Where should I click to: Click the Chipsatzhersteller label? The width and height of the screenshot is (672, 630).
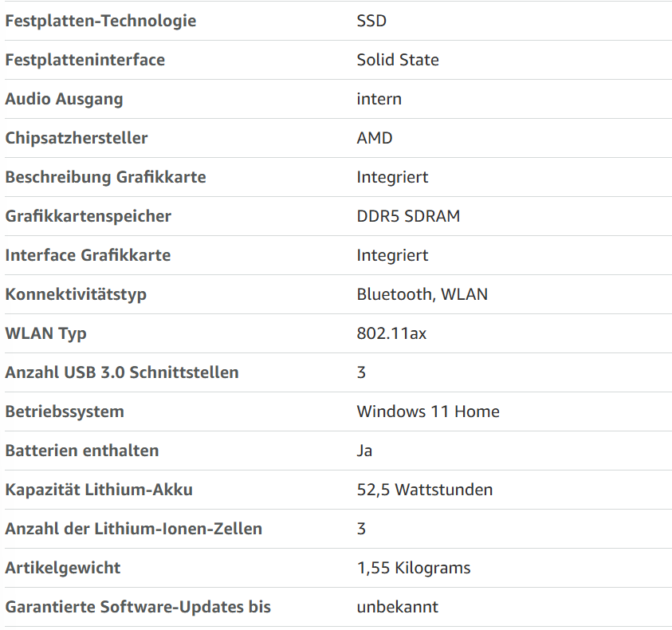click(77, 138)
